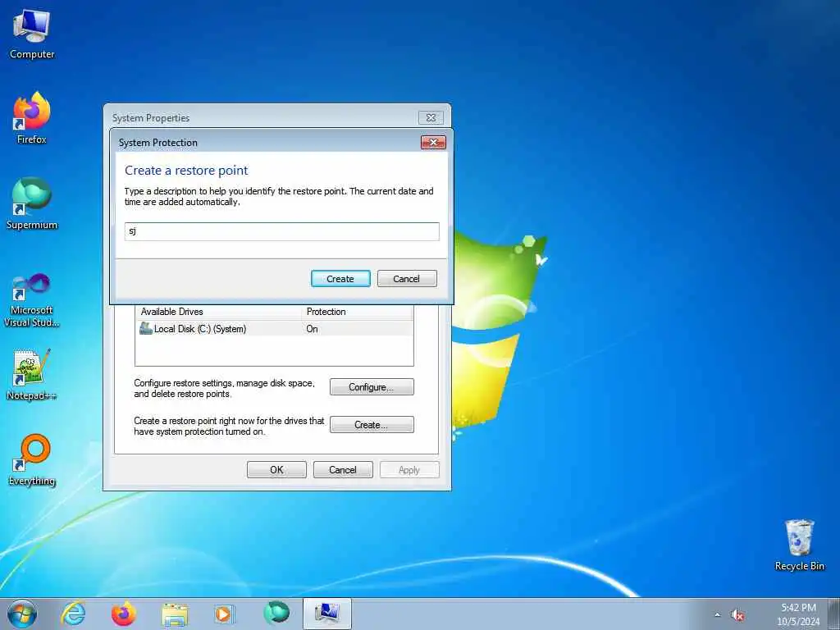
Task: Click the Apply button in System Properties
Action: 409,470
